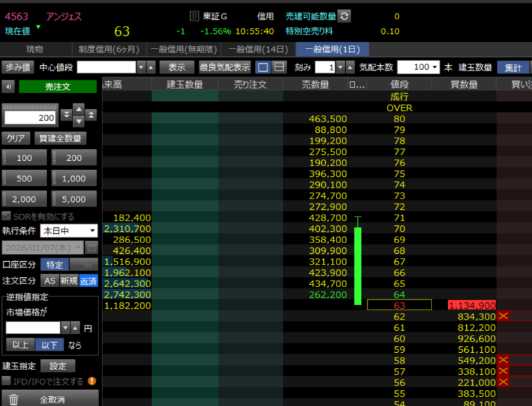This screenshot has height=406, width=532.
Task: Toggle the SORを有効にする checkbox
Action: coord(7,217)
